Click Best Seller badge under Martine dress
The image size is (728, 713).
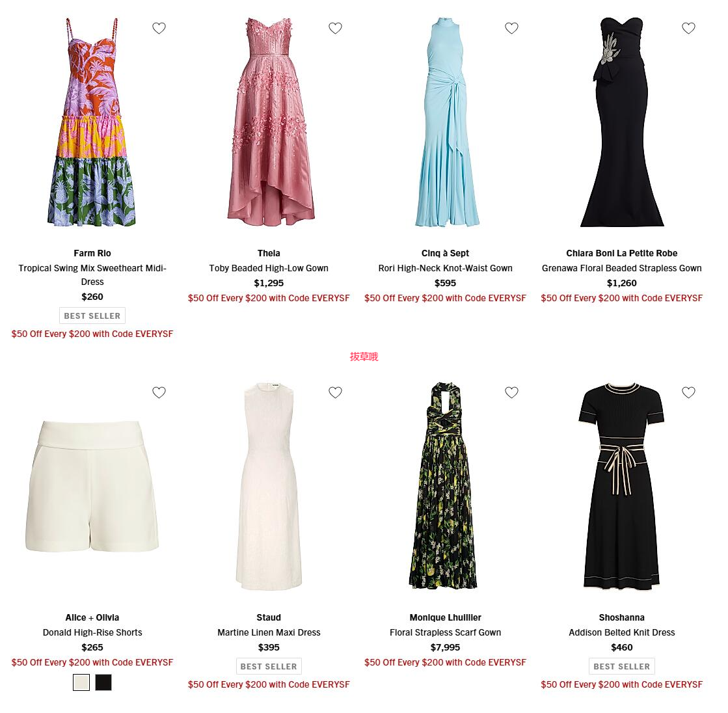tap(269, 667)
